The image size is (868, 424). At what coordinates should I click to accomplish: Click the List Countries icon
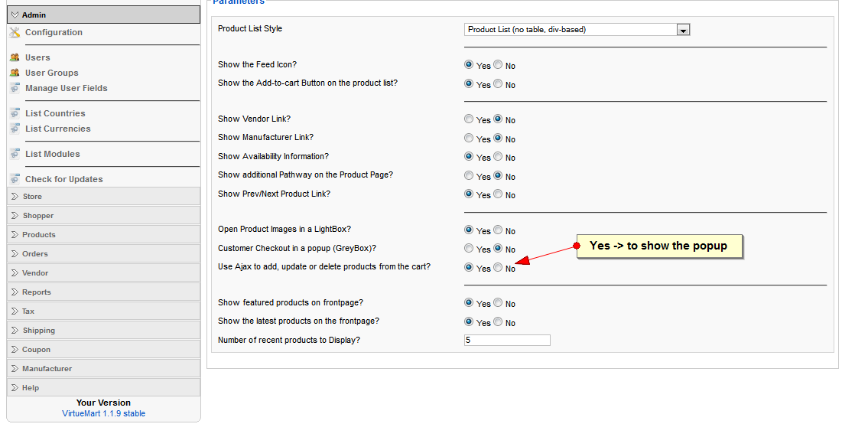[x=15, y=113]
